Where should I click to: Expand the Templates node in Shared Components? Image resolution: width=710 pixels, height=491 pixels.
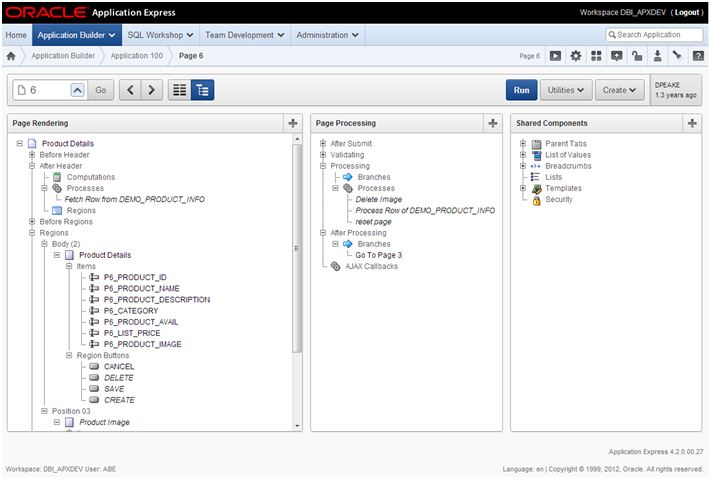coord(523,188)
